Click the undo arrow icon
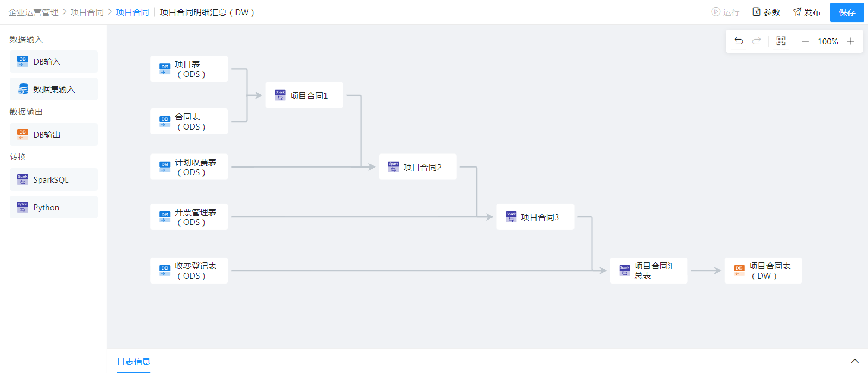 click(738, 41)
